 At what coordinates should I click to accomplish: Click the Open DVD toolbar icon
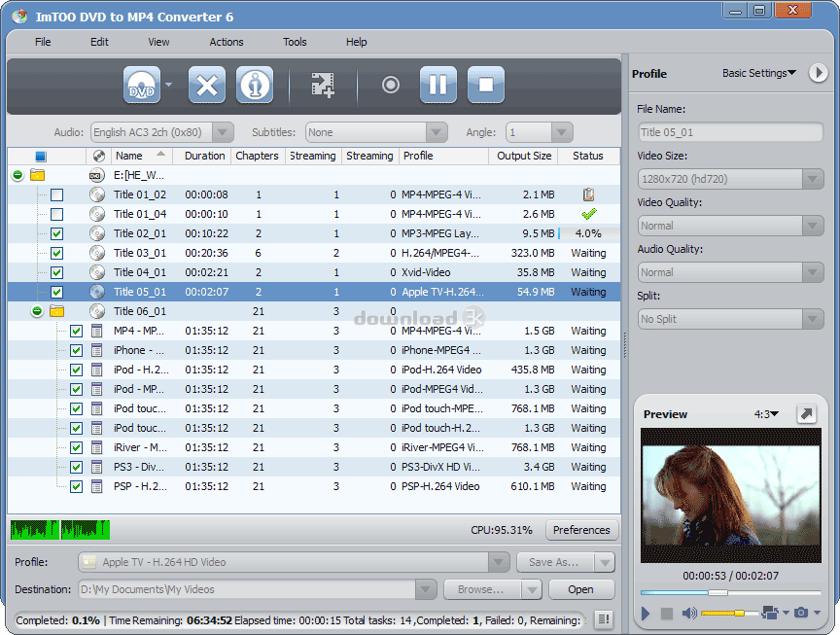[142, 85]
